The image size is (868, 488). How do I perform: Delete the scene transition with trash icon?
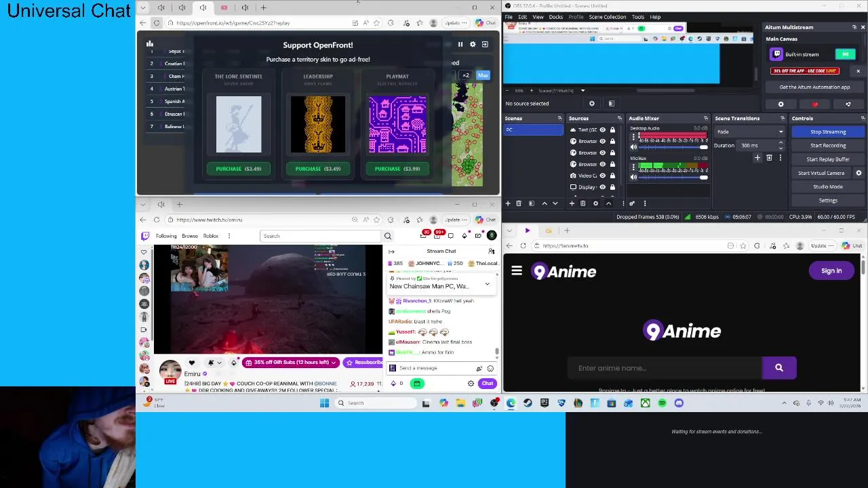(769, 158)
